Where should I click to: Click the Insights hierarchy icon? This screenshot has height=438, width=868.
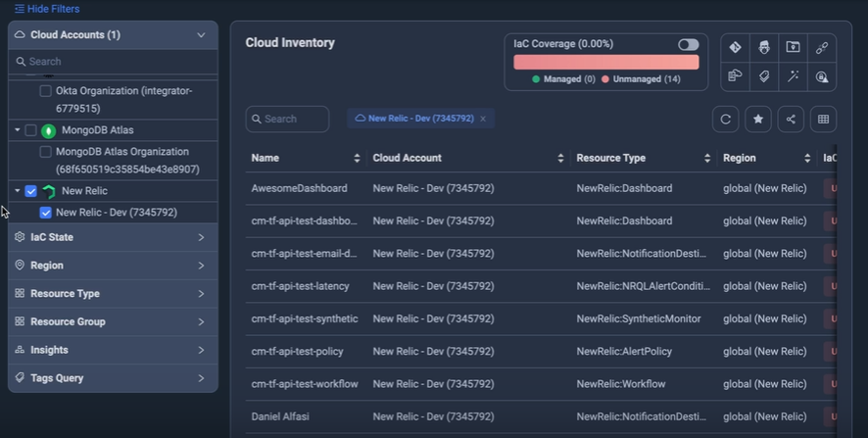[x=20, y=350]
